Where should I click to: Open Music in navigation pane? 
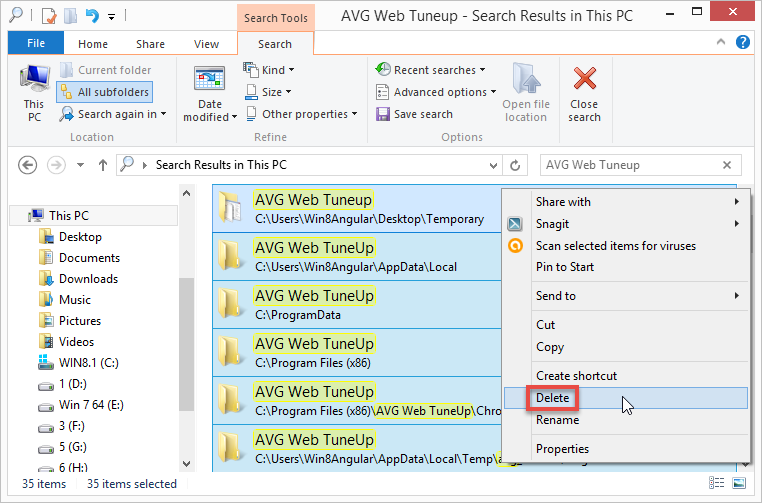click(65, 300)
